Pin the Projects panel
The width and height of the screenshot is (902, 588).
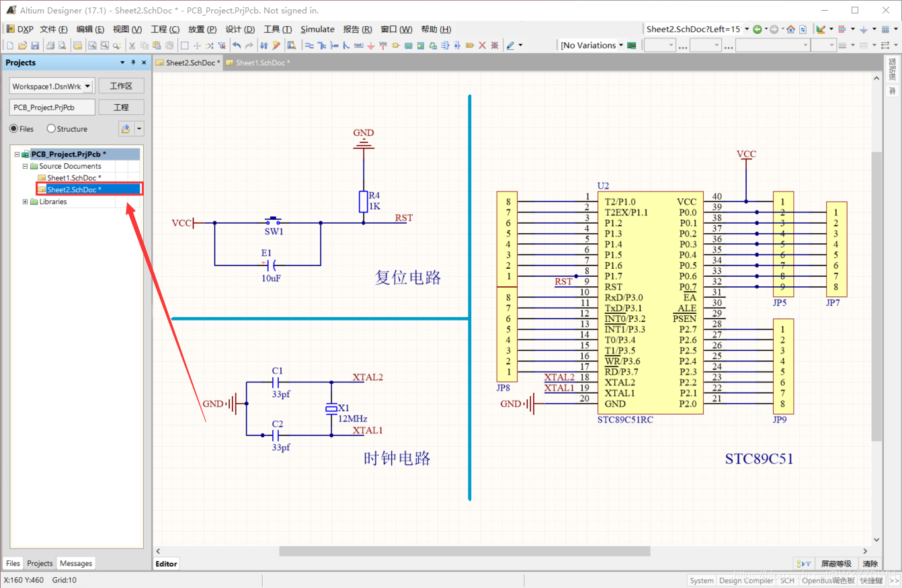coord(133,62)
